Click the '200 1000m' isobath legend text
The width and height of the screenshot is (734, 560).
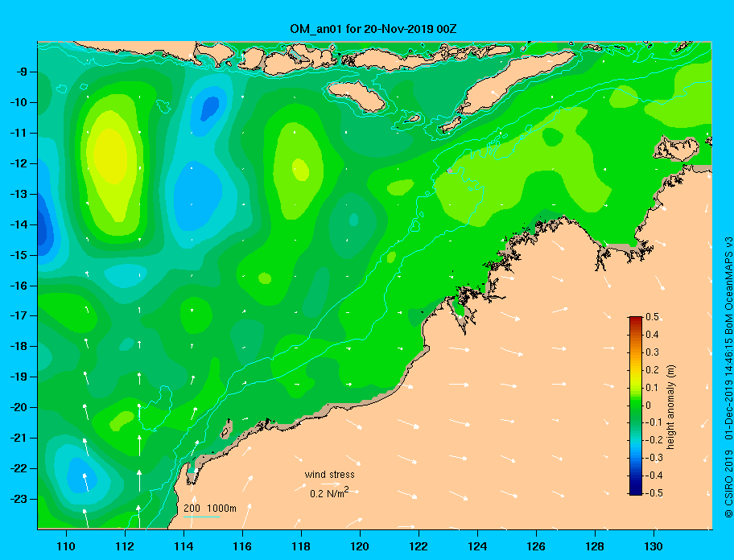point(210,508)
